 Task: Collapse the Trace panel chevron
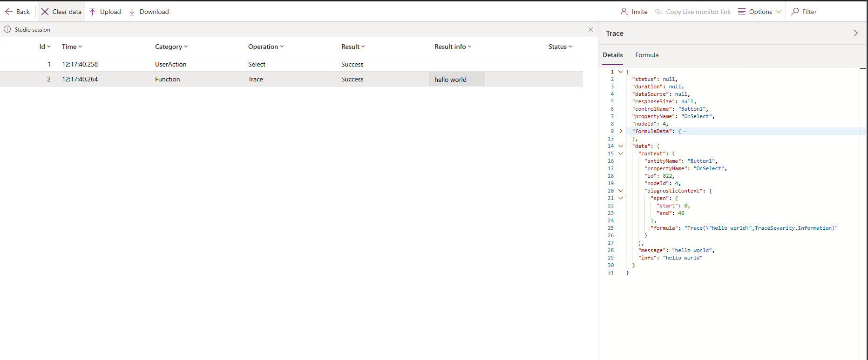[x=855, y=33]
